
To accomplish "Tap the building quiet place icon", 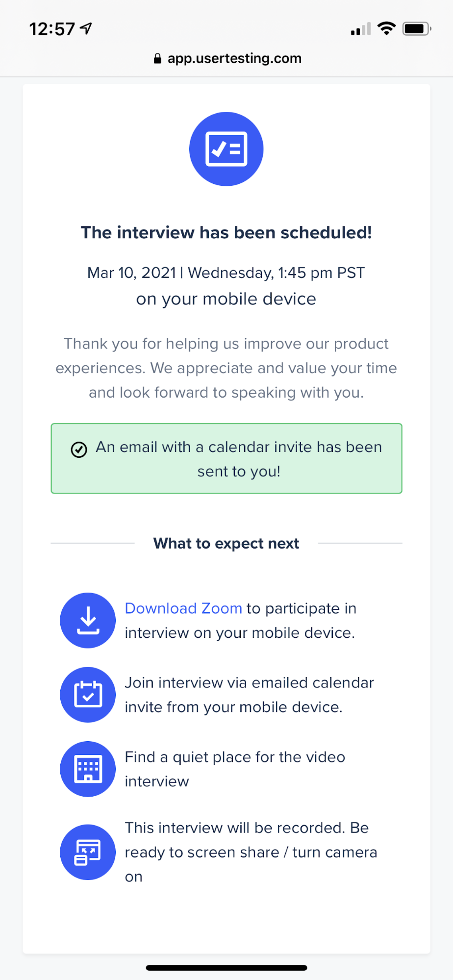I will (88, 769).
